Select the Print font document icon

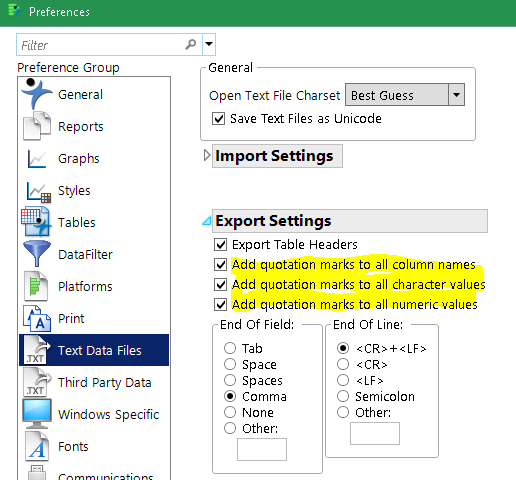37,318
